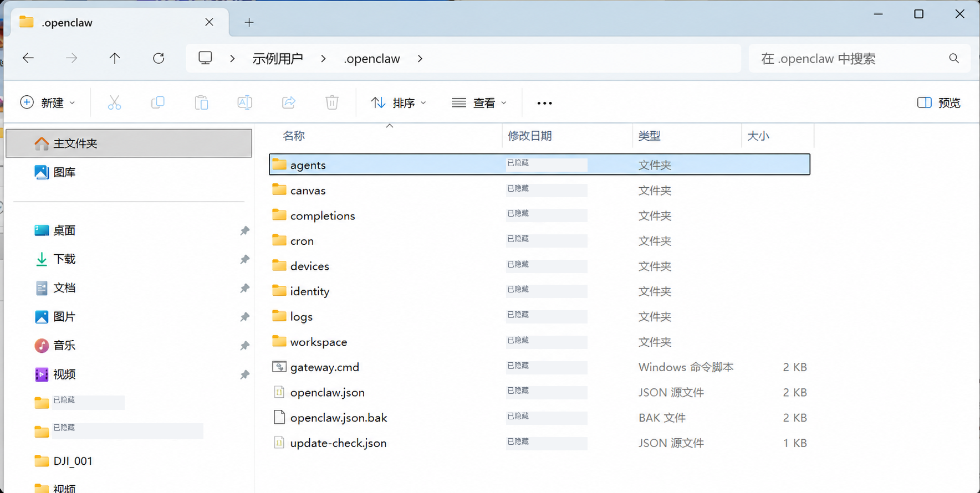Open the 新建 dropdown menu
The image size is (980, 493).
coord(48,102)
